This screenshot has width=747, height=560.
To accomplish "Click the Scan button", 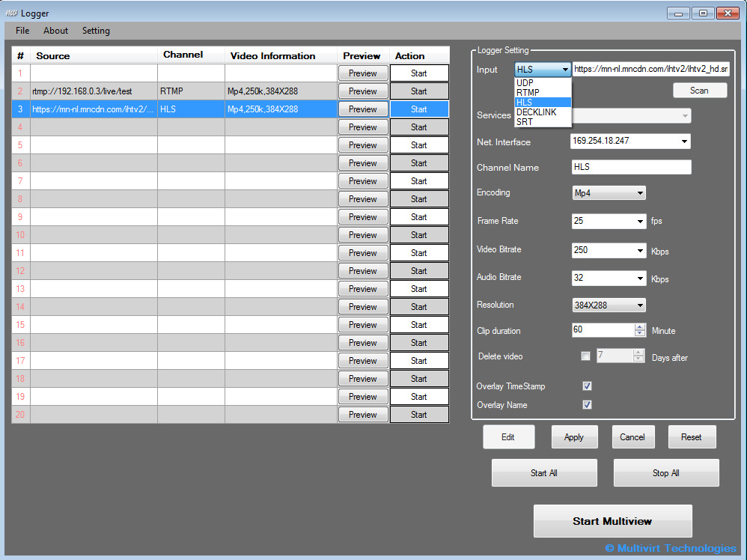I will click(699, 90).
